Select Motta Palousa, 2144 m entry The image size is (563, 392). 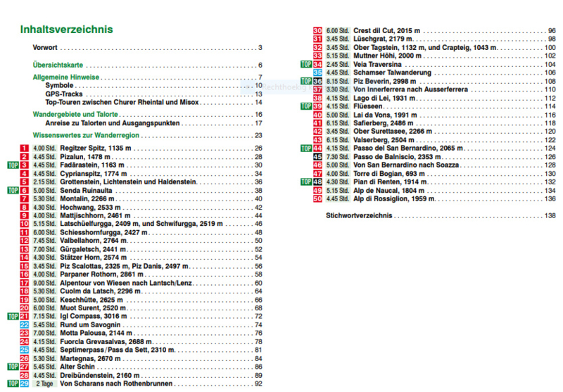(x=96, y=333)
